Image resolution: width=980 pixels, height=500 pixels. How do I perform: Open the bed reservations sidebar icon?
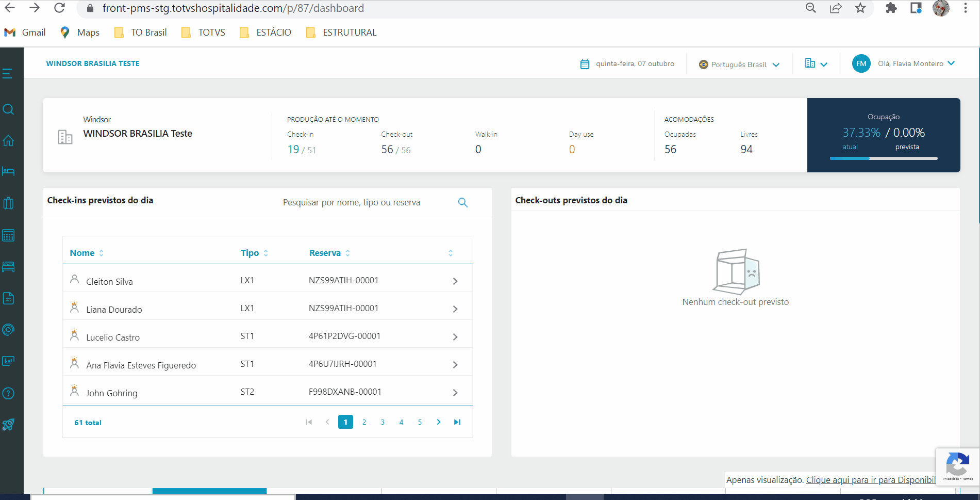click(8, 171)
